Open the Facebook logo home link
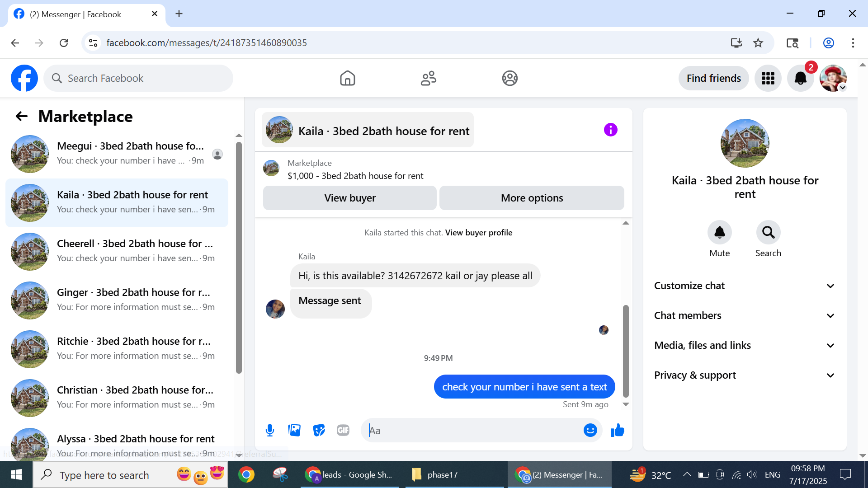The height and width of the screenshot is (488, 868). coord(24,78)
